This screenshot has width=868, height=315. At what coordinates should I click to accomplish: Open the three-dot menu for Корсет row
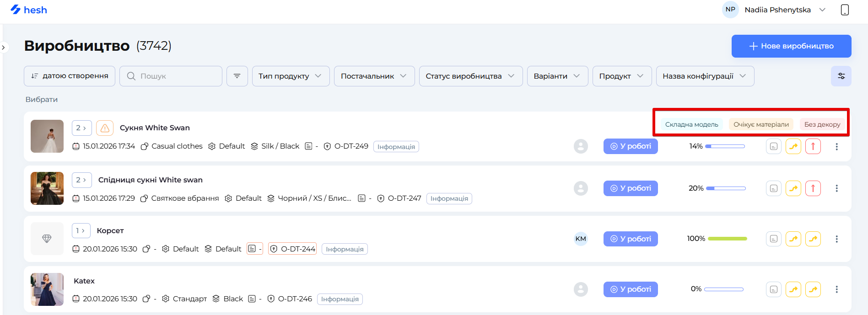click(836, 239)
